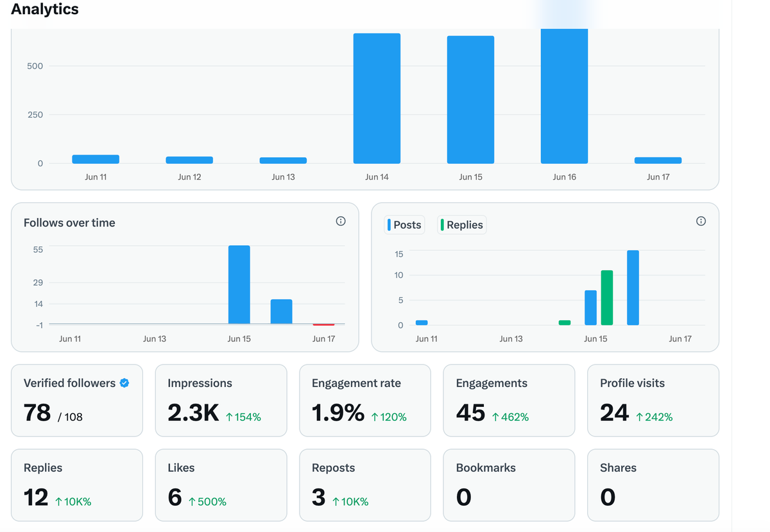Open the Replies metric card
This screenshot has height=532, width=770.
tap(77, 485)
